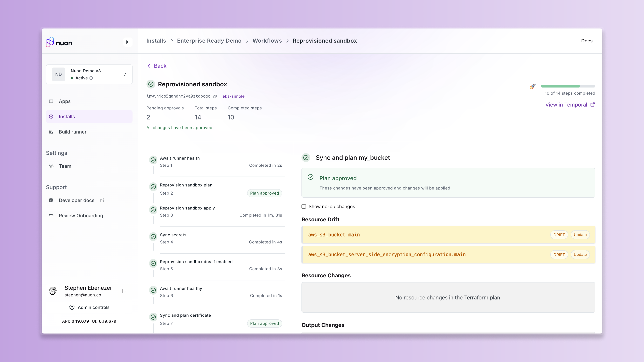Enable Show no-op changes checkbox

(304, 206)
